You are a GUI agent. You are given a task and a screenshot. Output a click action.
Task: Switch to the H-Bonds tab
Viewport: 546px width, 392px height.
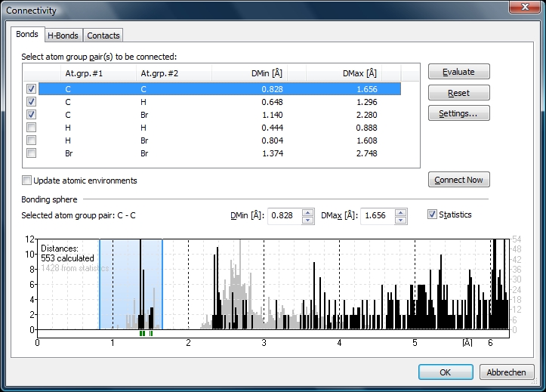coord(63,35)
